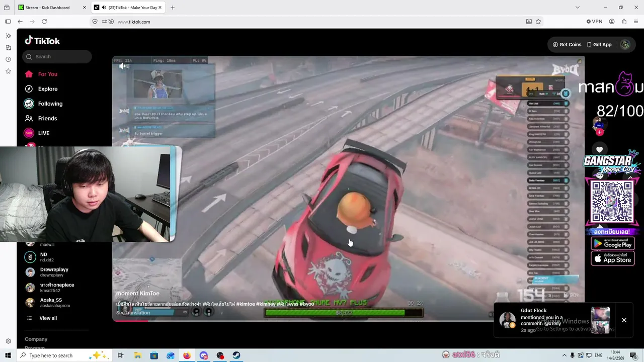Follow the creator with the red plus badge
644x362 pixels.
tap(599, 132)
